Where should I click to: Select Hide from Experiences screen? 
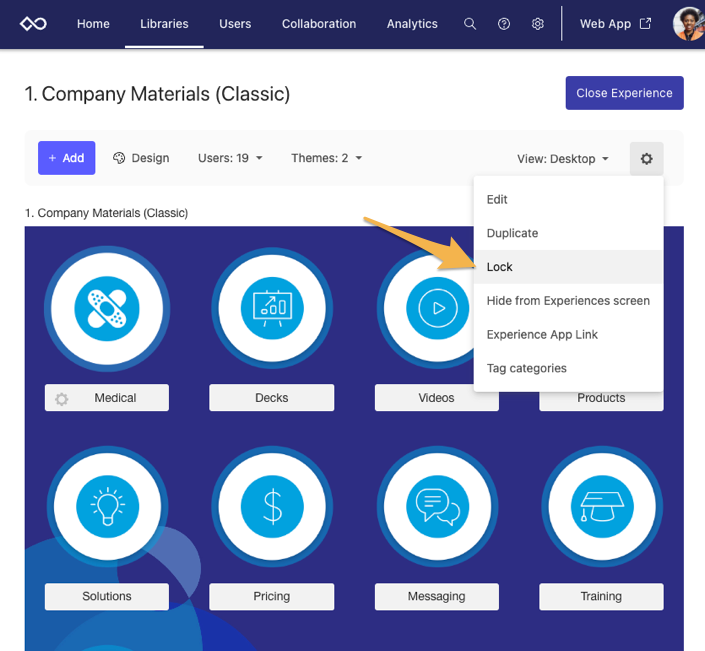(568, 301)
